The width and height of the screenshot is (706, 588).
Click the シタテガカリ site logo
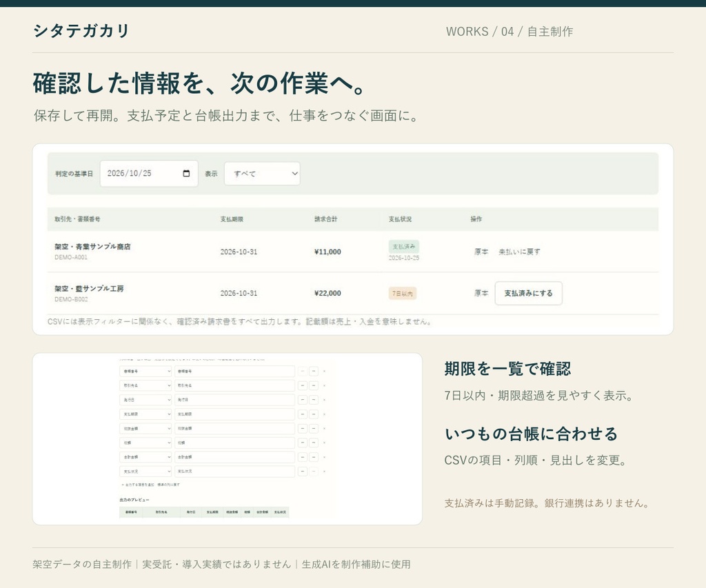click(x=81, y=30)
